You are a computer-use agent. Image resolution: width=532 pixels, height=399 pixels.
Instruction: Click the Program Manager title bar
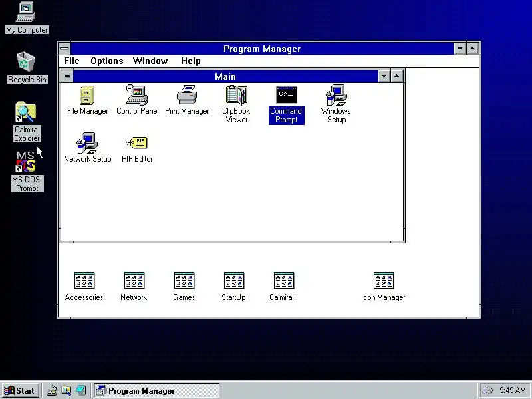[x=262, y=49]
